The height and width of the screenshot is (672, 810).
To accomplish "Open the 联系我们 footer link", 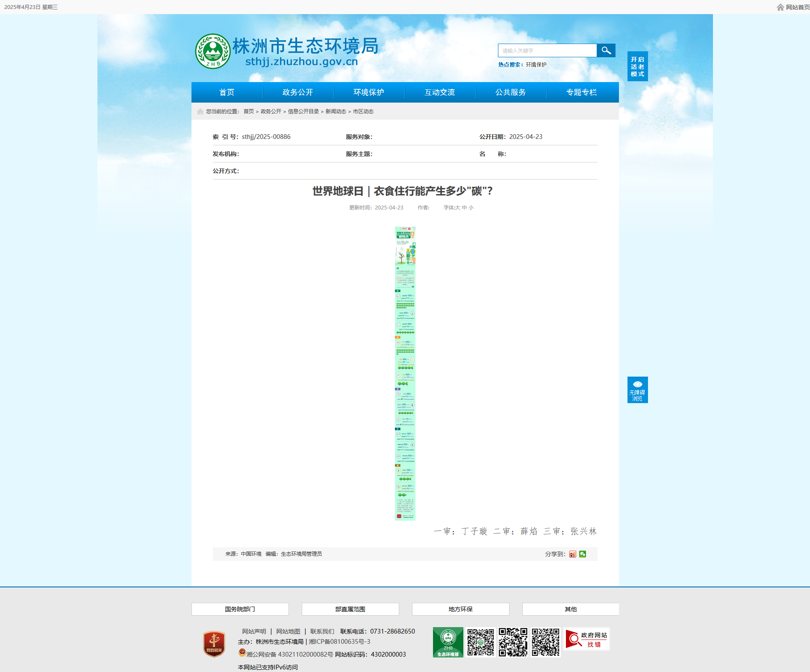I will [x=322, y=631].
